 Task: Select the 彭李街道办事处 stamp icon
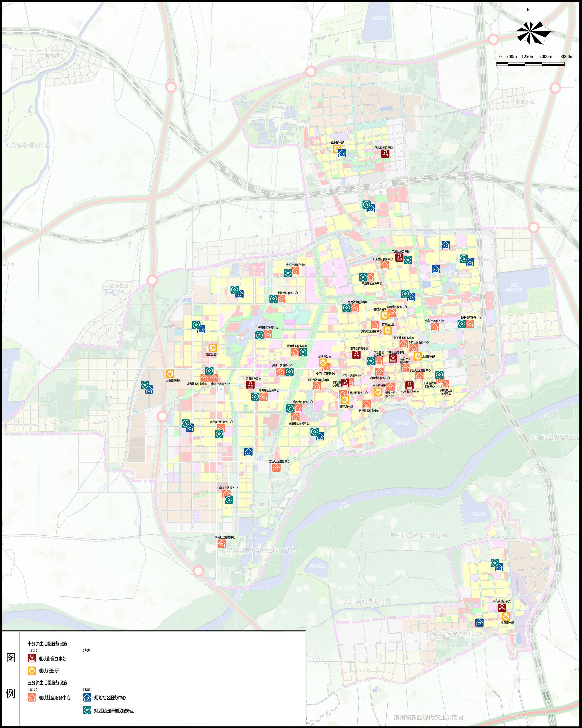point(356,355)
